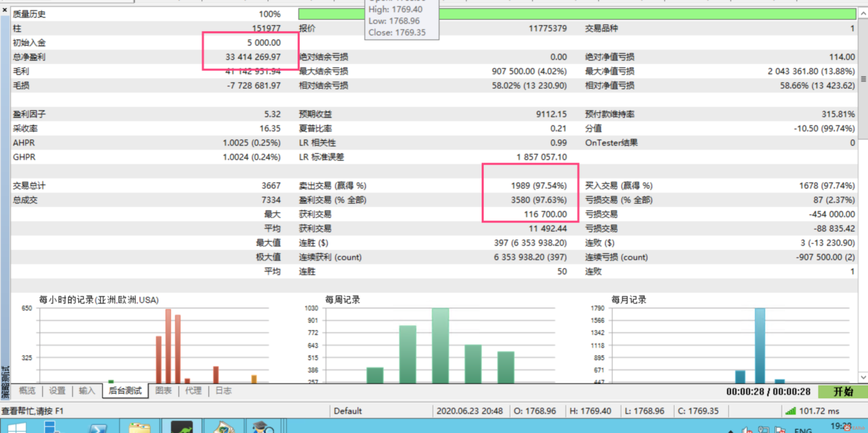Select the 输入 tab
The image size is (868, 433).
point(87,390)
